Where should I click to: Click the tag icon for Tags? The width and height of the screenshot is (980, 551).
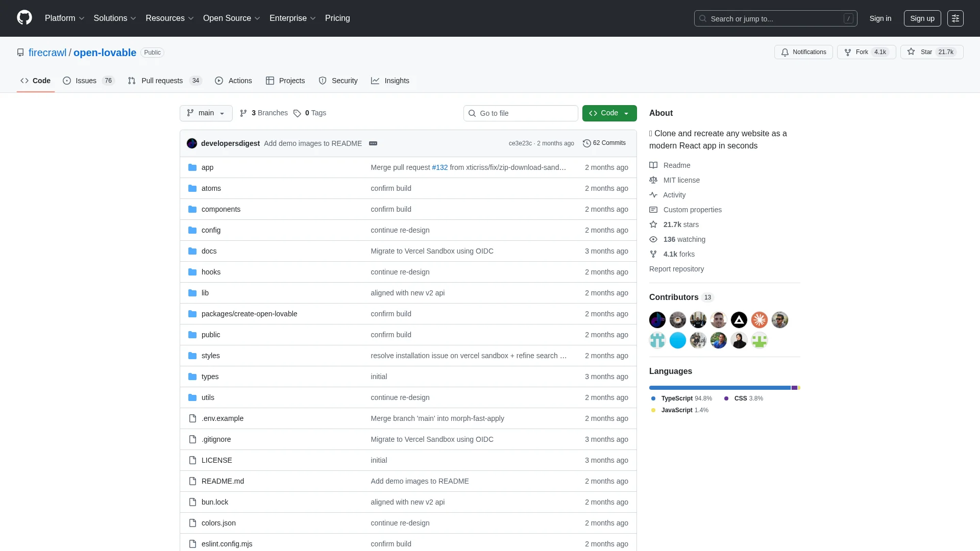(297, 113)
